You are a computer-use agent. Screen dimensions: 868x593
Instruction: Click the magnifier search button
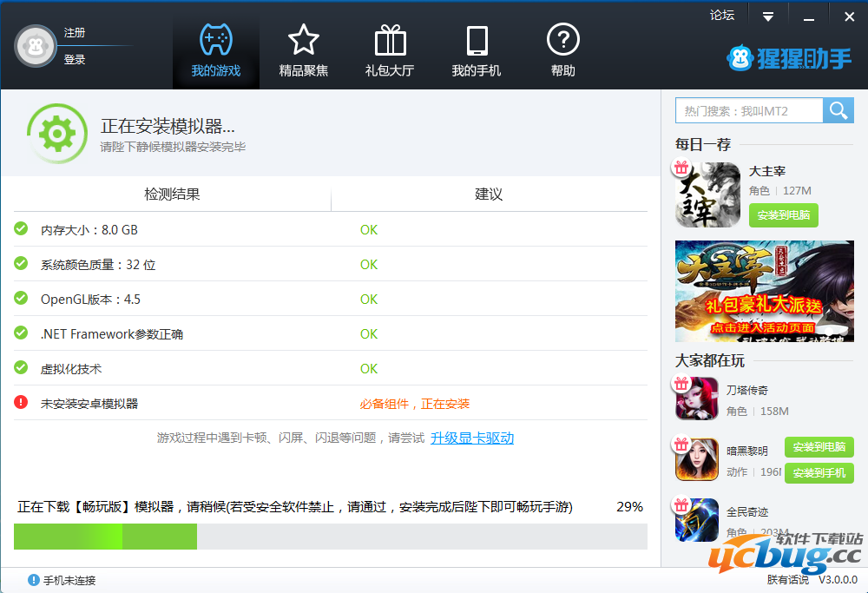point(838,110)
